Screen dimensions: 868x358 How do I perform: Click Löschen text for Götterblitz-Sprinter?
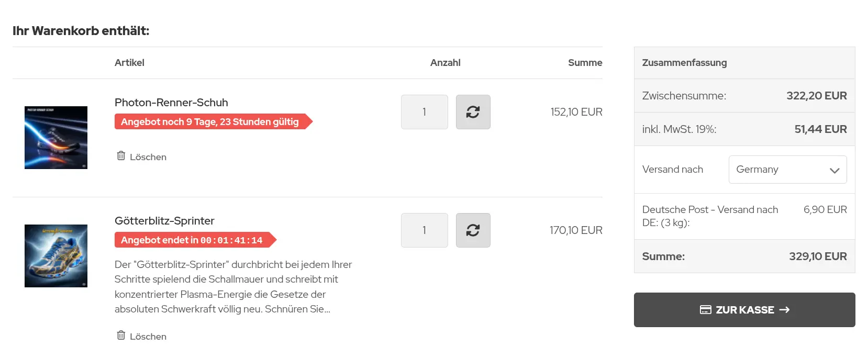(148, 337)
